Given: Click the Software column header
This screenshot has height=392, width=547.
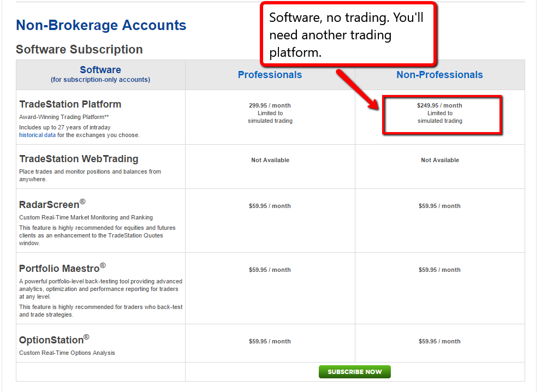Looking at the screenshot, I should (100, 70).
